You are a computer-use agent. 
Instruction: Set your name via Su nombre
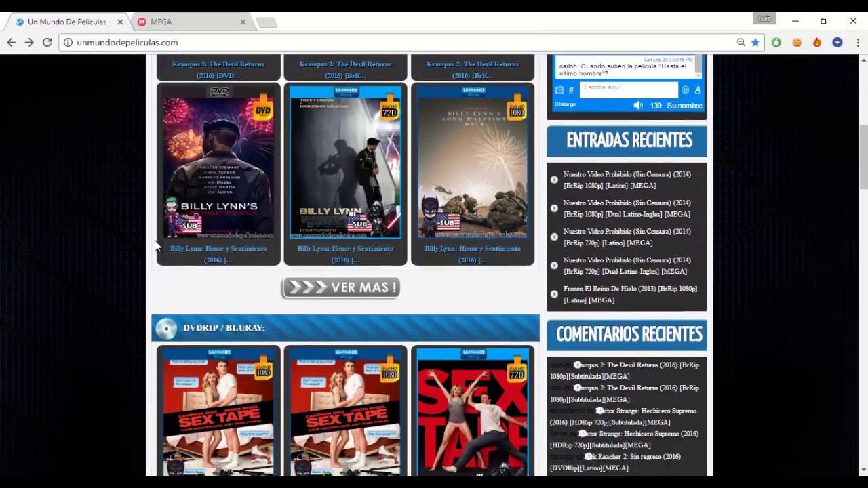684,106
